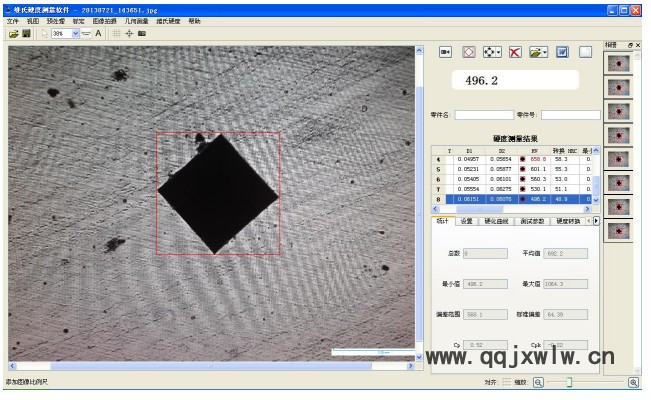
Task: Toggle the grid overlay toolbar icon
Action: pyautogui.click(x=117, y=34)
